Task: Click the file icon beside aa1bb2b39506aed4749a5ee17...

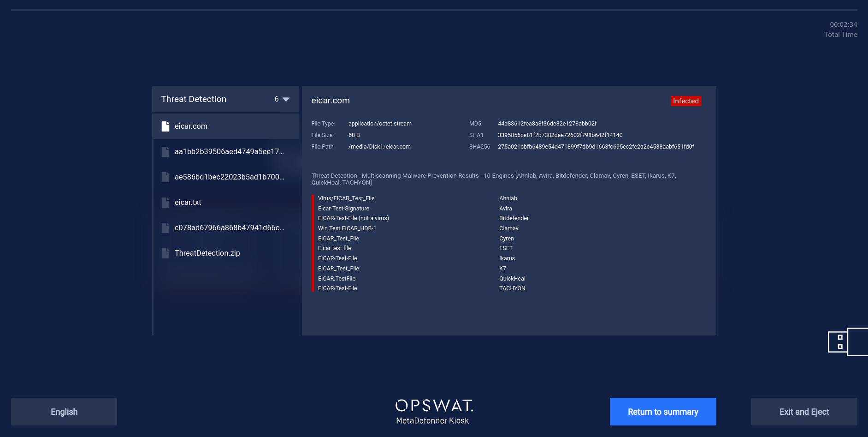Action: click(165, 152)
